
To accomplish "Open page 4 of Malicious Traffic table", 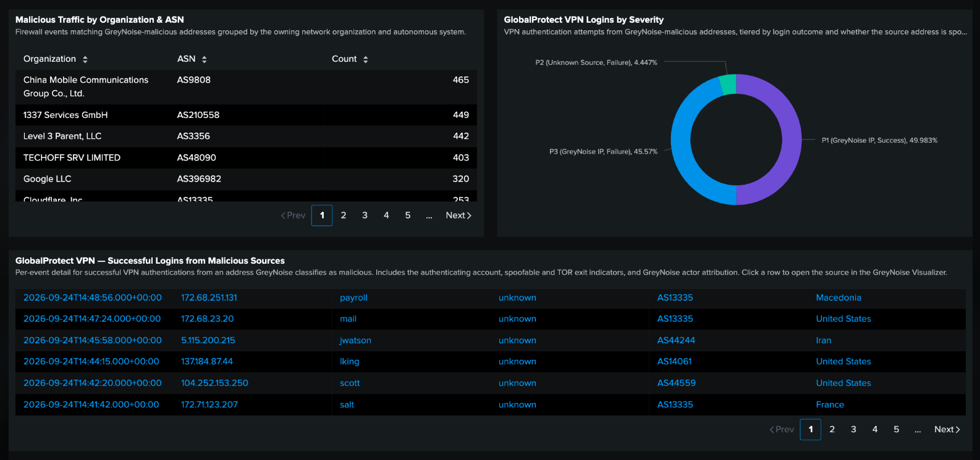I will tap(386, 215).
